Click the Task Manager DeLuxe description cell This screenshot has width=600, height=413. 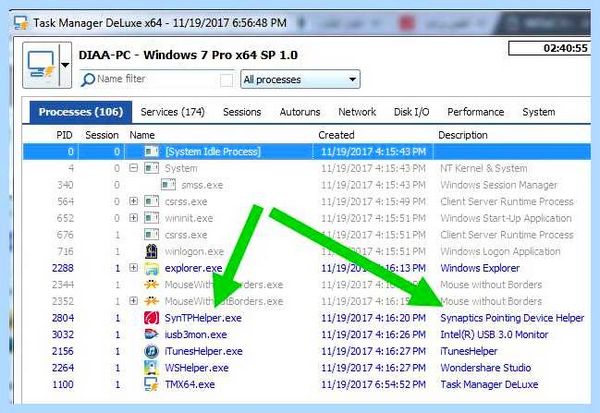pyautogui.click(x=489, y=384)
